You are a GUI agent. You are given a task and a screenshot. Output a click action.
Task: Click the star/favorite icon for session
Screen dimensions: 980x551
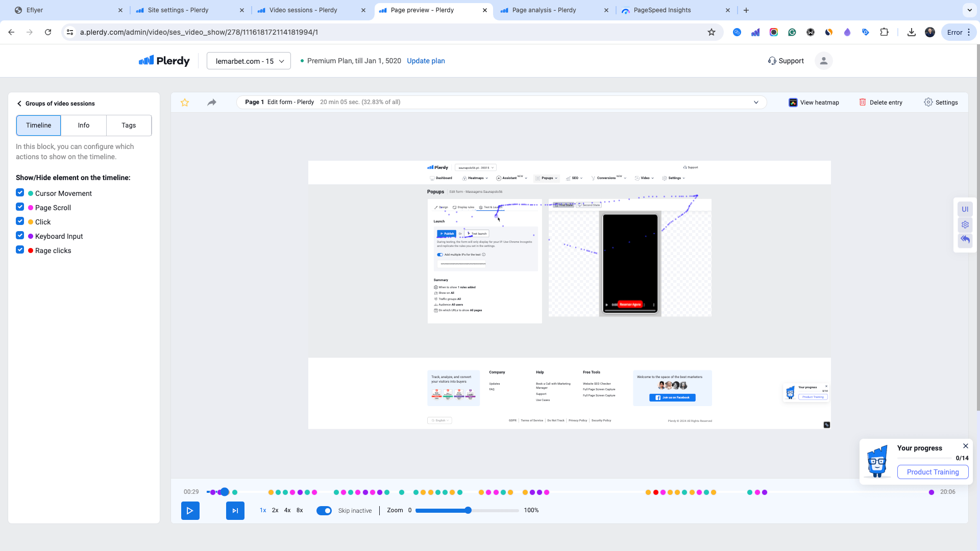(x=185, y=102)
